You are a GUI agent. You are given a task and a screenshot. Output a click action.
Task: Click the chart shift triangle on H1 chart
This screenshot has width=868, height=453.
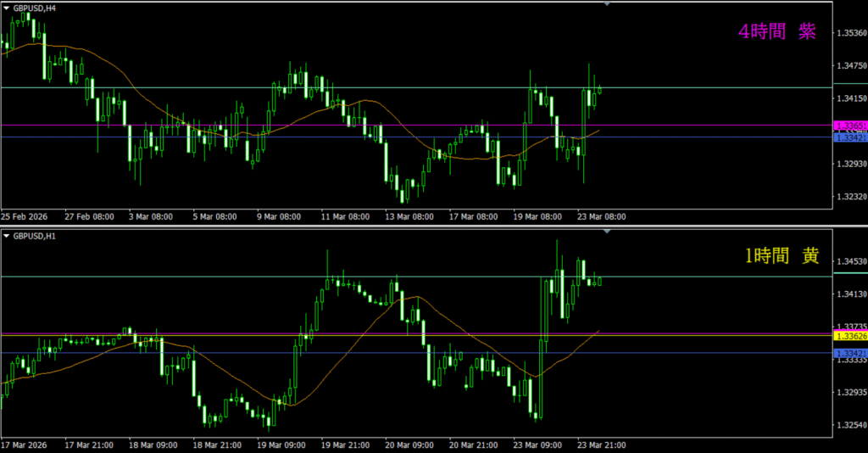pos(606,231)
